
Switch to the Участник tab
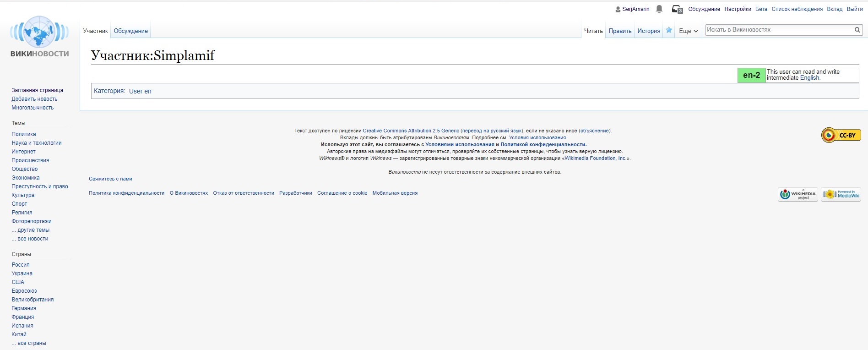(95, 31)
